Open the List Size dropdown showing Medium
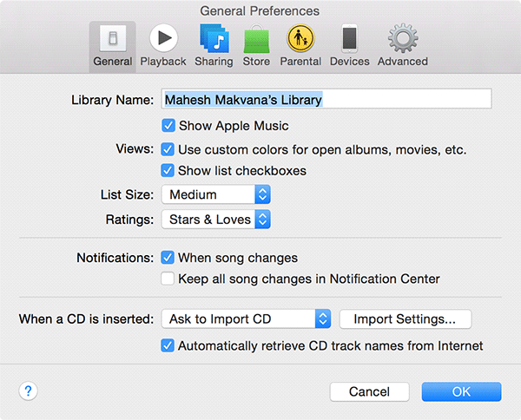This screenshot has height=420, width=521. pyautogui.click(x=216, y=194)
